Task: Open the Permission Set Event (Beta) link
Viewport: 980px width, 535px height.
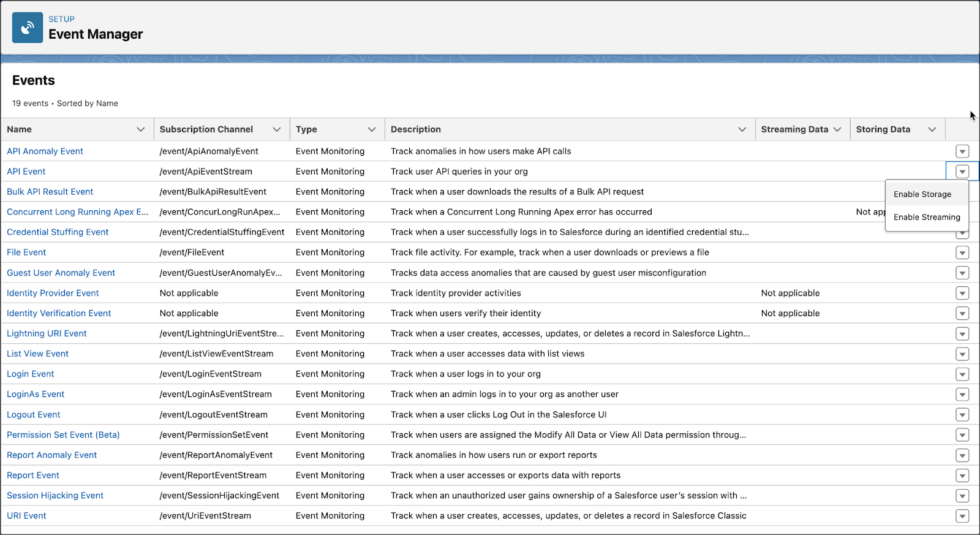Action: tap(63, 434)
